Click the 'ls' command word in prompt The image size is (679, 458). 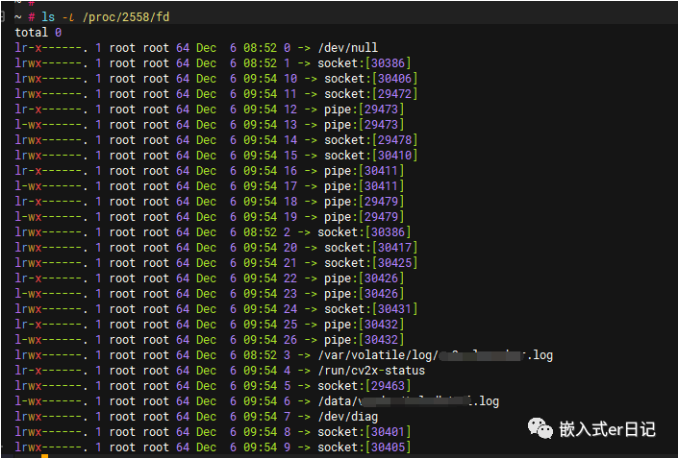48,17
